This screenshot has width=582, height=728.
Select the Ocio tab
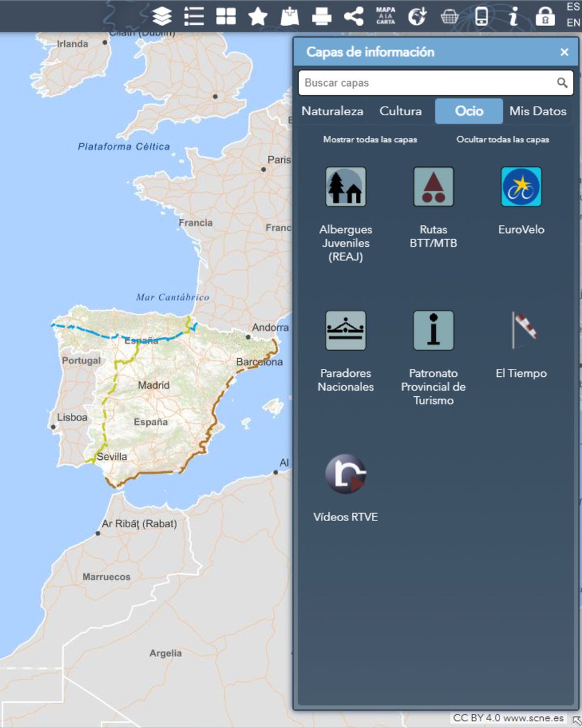[469, 111]
